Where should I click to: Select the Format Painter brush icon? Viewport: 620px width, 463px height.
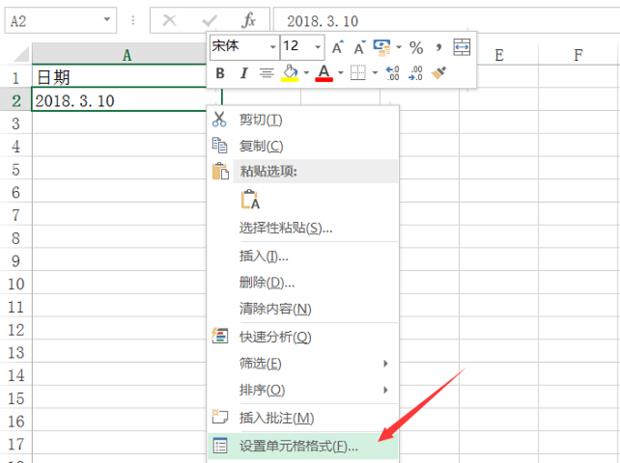(438, 73)
